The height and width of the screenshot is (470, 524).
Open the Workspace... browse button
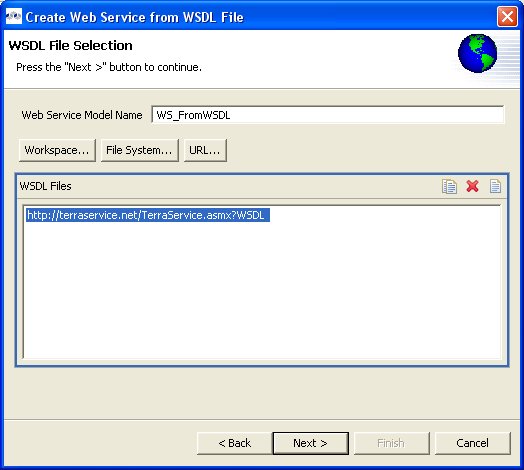57,150
